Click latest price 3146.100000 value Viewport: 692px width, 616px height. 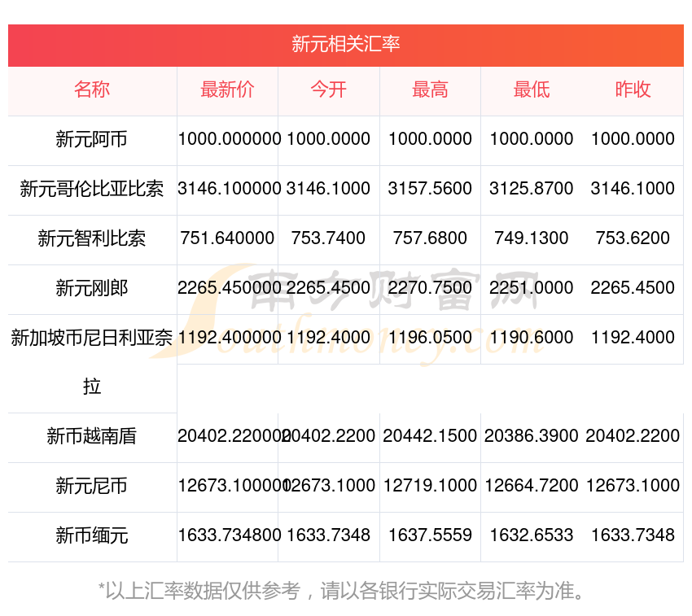coord(230,189)
